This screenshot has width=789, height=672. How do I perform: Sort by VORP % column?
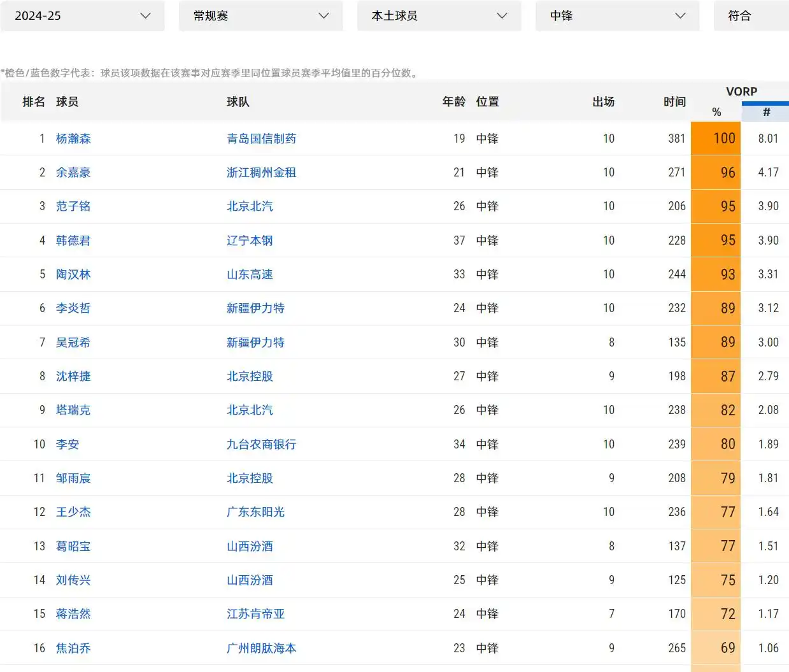pyautogui.click(x=716, y=112)
